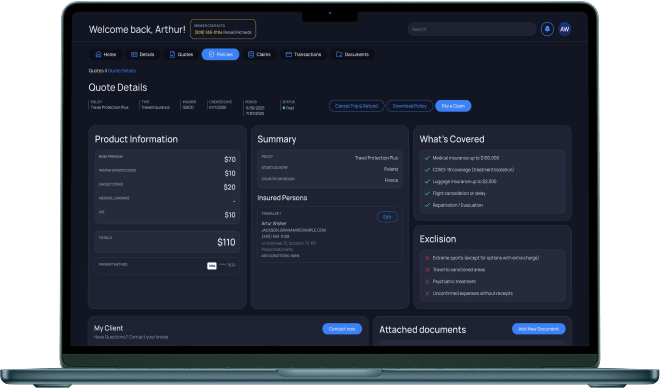Click Travel to sanctioned areas exclusion
The height and width of the screenshot is (388, 660).
459,270
